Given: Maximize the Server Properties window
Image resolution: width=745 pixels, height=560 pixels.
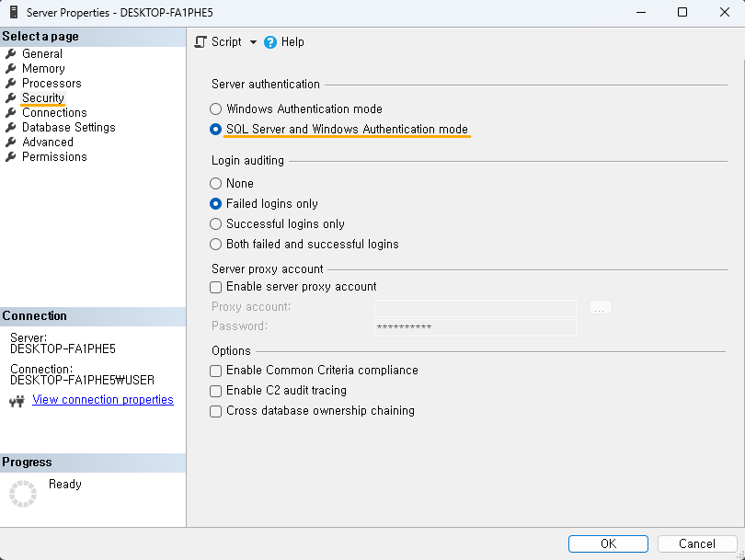Looking at the screenshot, I should click(x=682, y=12).
